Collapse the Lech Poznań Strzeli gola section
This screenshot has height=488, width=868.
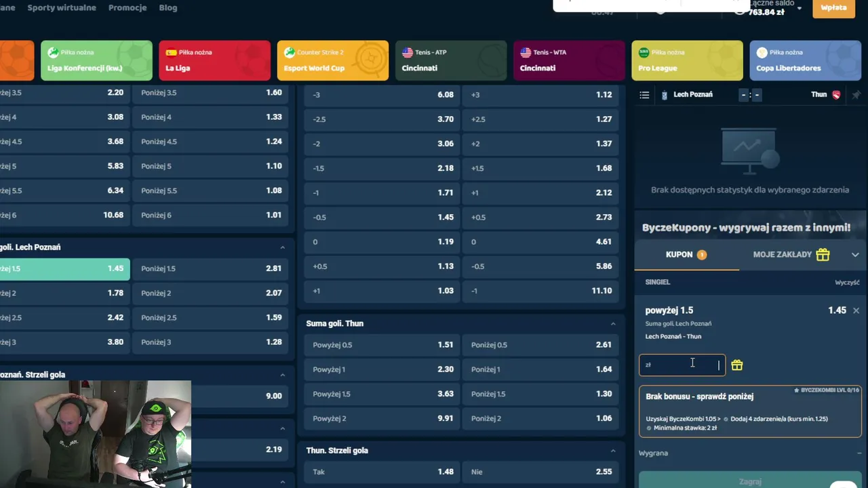click(283, 375)
